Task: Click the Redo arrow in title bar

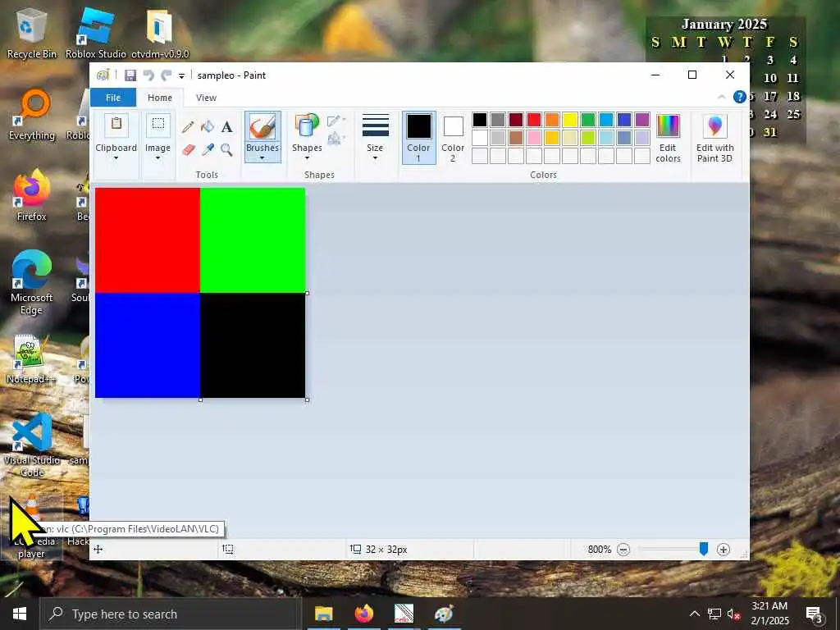Action: click(167, 75)
